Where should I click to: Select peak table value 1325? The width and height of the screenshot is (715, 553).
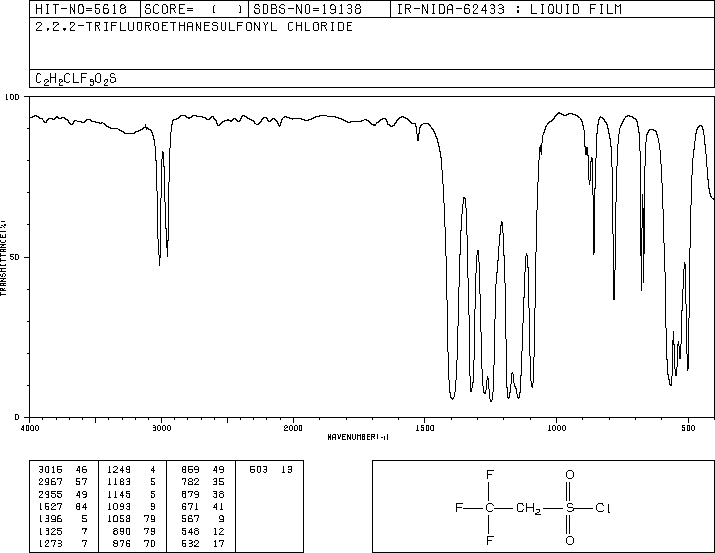[x=50, y=532]
